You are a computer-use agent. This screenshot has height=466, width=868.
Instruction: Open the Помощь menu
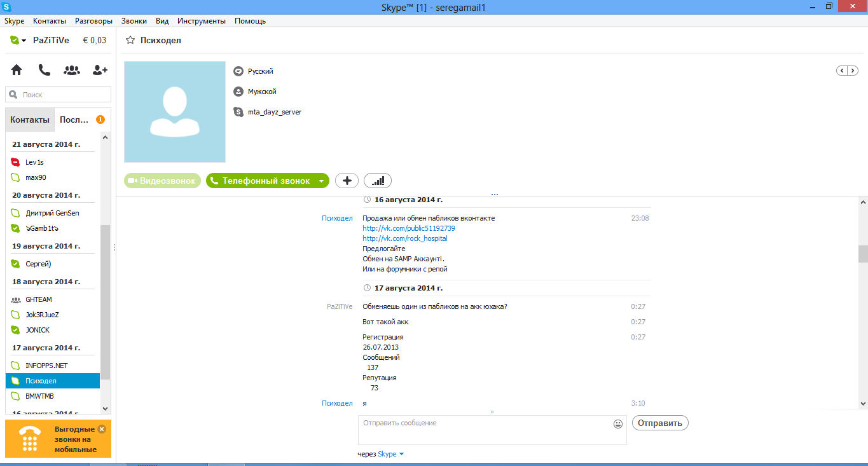pyautogui.click(x=250, y=21)
